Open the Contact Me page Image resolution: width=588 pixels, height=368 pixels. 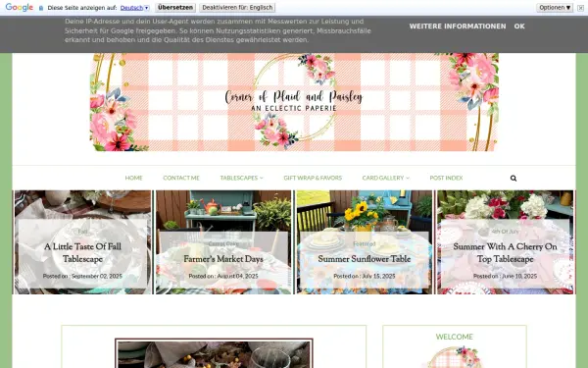(x=181, y=178)
